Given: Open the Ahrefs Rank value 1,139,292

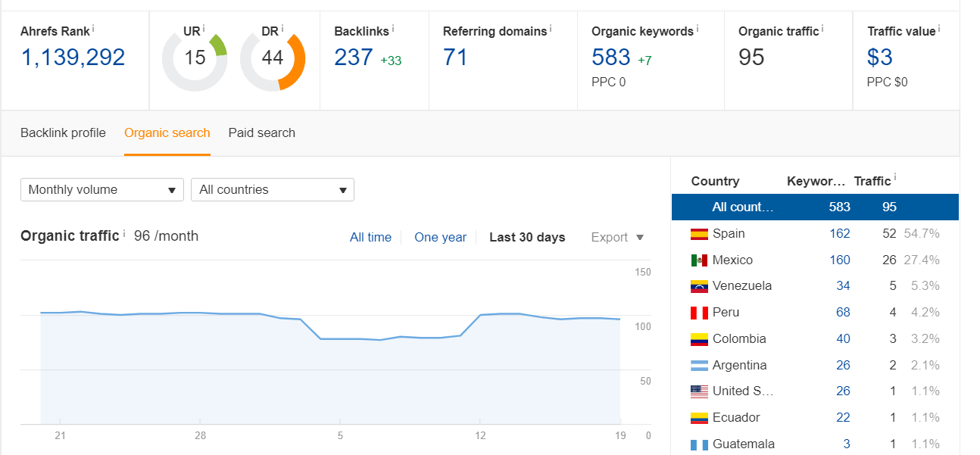Looking at the screenshot, I should click(x=73, y=57).
